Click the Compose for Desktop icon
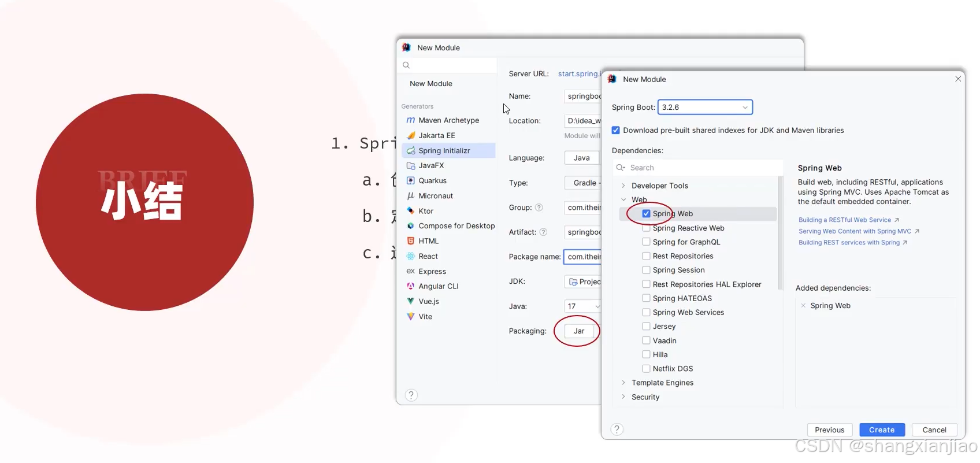Viewport: 980px width, 463px height. click(411, 226)
